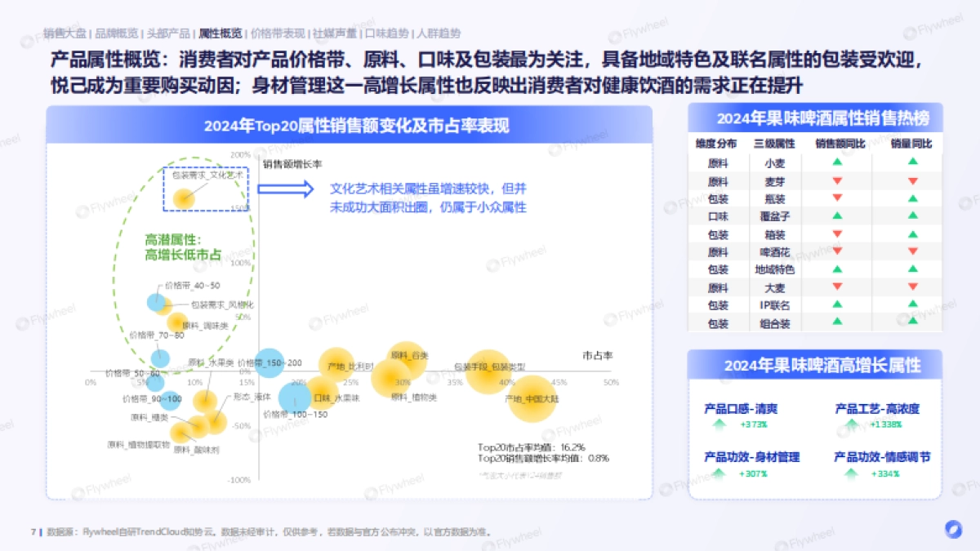Click the Flywheel logo at bottom right
The width and height of the screenshot is (980, 551).
(955, 530)
